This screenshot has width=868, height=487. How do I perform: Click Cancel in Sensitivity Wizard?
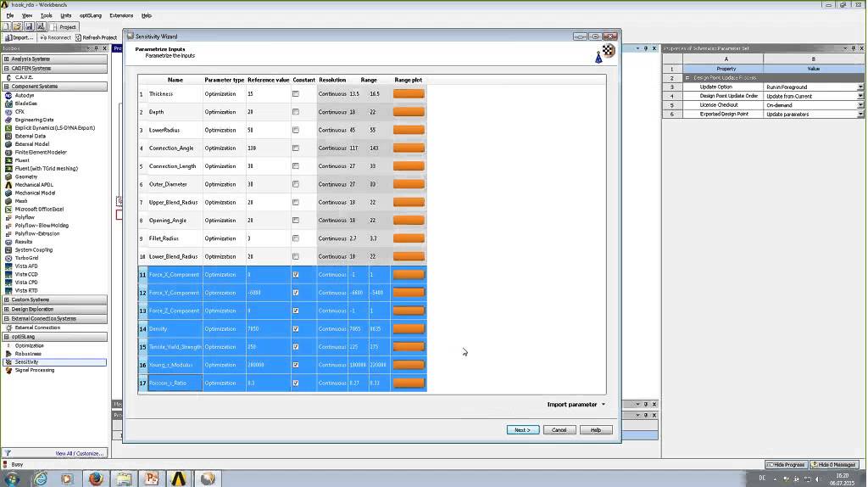pos(559,430)
